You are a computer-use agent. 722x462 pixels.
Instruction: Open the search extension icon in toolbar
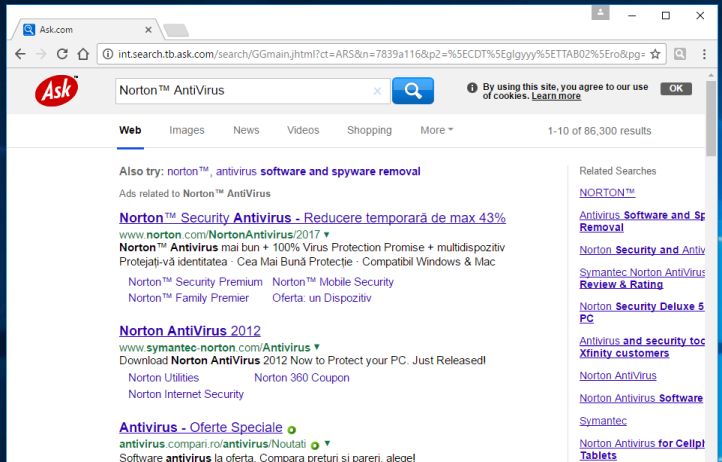point(680,54)
